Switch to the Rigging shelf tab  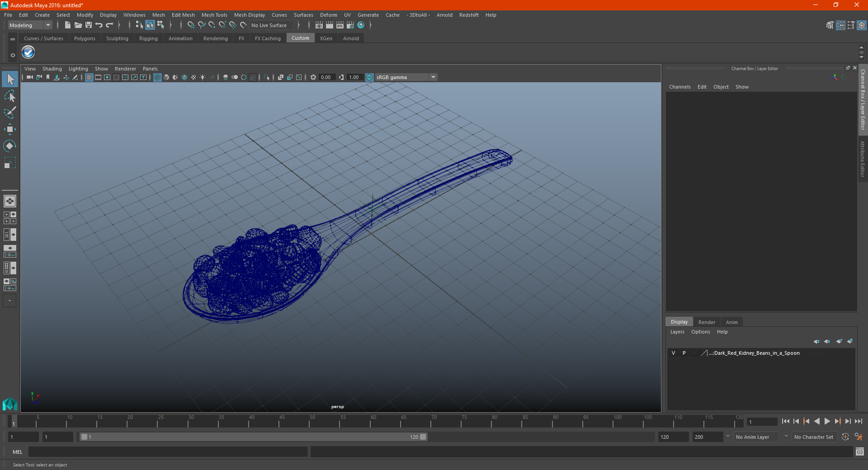coord(148,38)
